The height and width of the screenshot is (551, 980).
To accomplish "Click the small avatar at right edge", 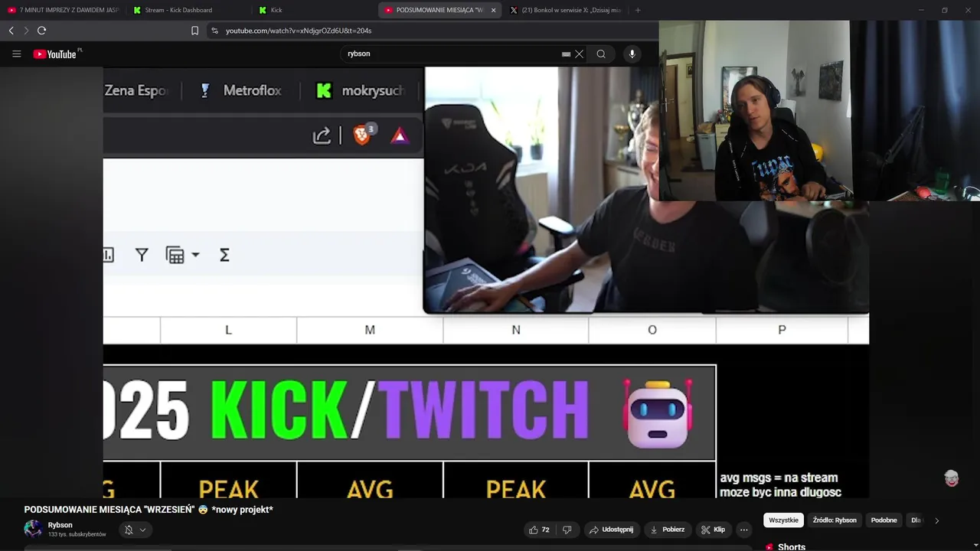I will (952, 478).
